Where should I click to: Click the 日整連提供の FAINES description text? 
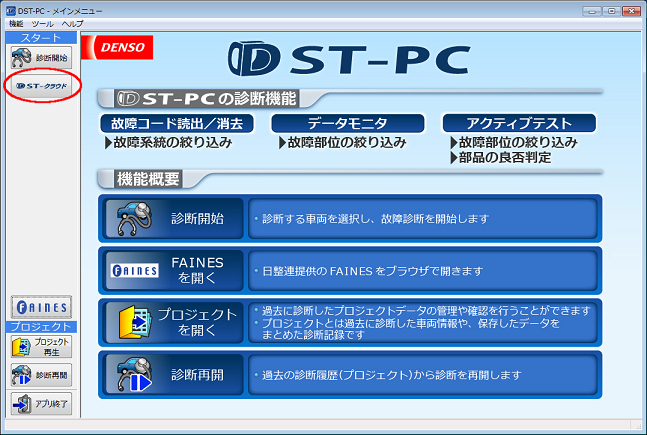coord(372,271)
